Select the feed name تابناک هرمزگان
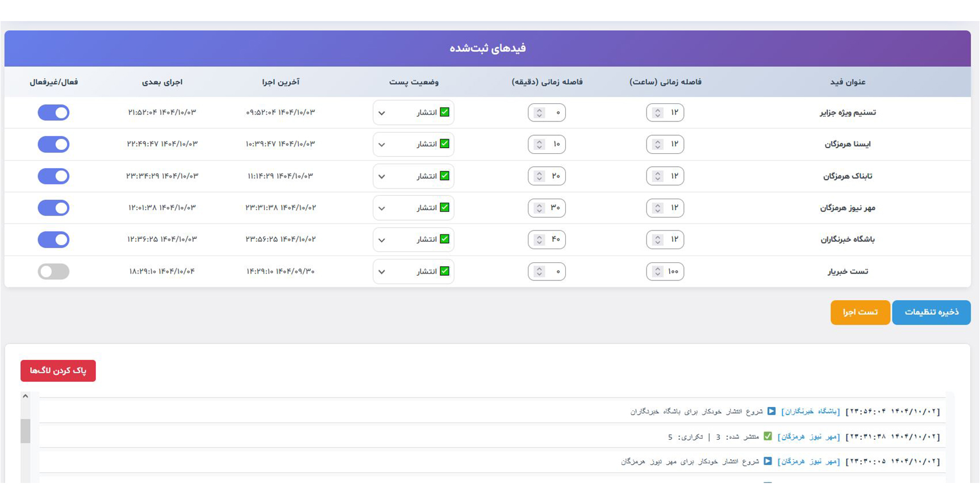This screenshot has width=980, height=504. click(848, 176)
